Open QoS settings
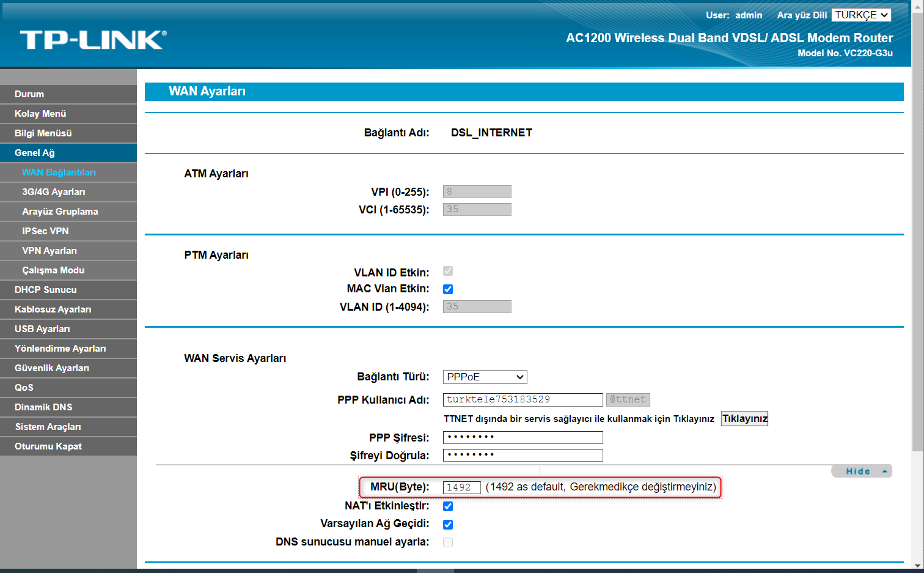The image size is (924, 573). (x=68, y=388)
